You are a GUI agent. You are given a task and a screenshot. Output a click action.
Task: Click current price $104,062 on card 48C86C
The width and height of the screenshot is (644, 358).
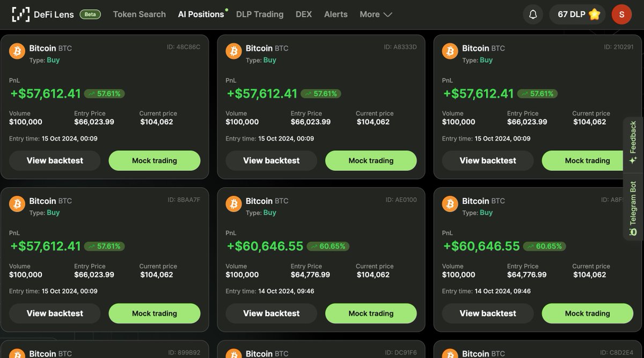157,122
